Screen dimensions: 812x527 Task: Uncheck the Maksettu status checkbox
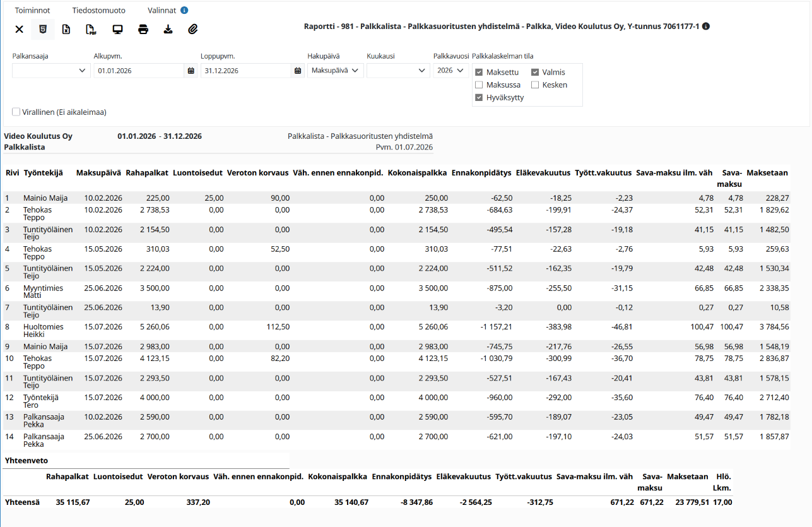pyautogui.click(x=479, y=72)
